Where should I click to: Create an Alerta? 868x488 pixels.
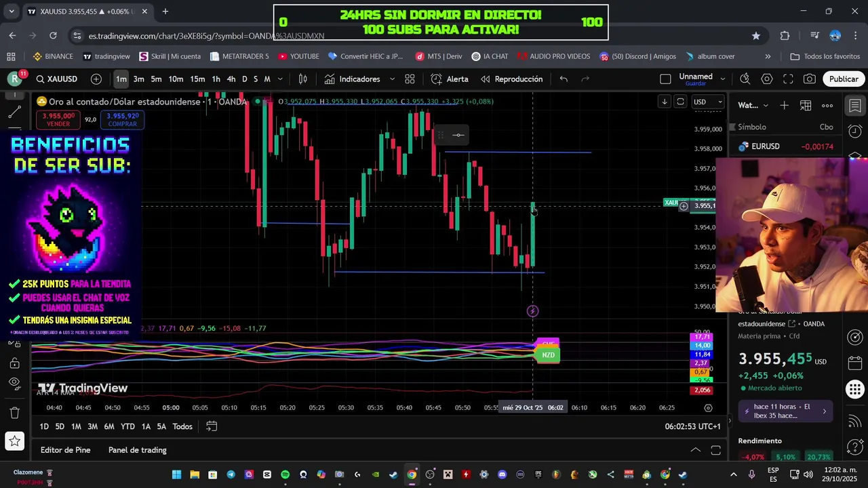450,79
